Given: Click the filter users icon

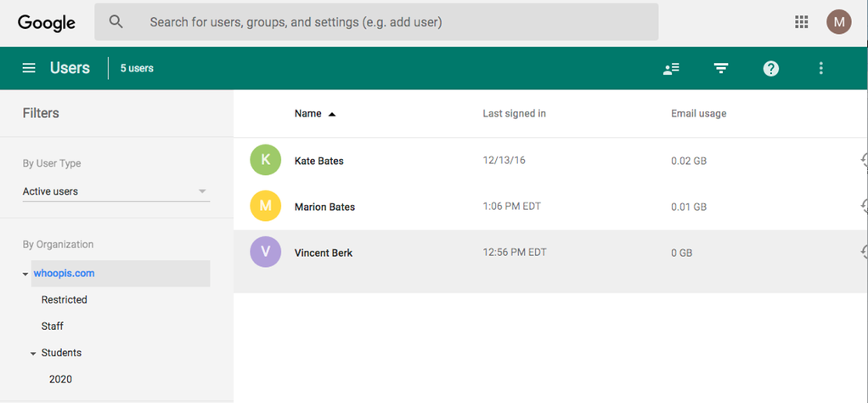Looking at the screenshot, I should point(721,69).
